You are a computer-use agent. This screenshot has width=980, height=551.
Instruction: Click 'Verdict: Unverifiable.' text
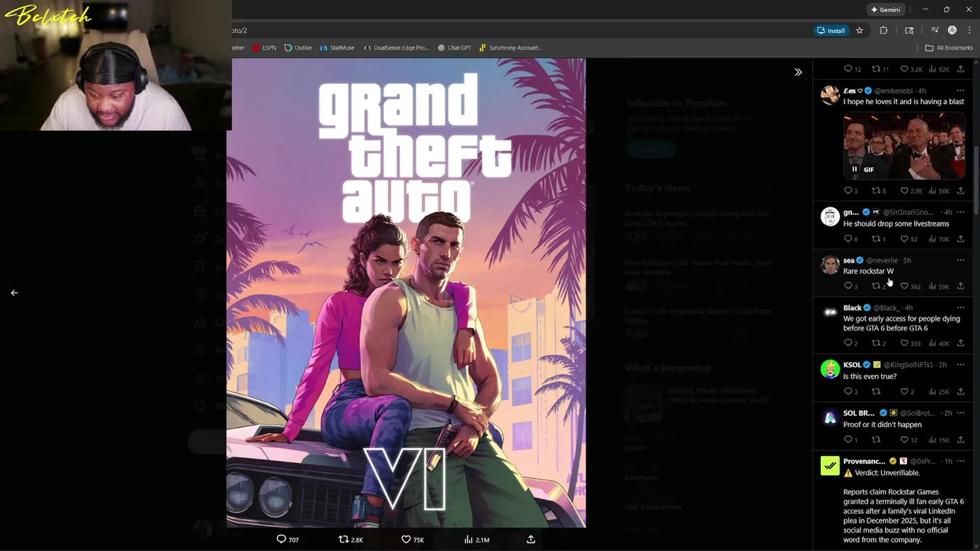point(887,473)
